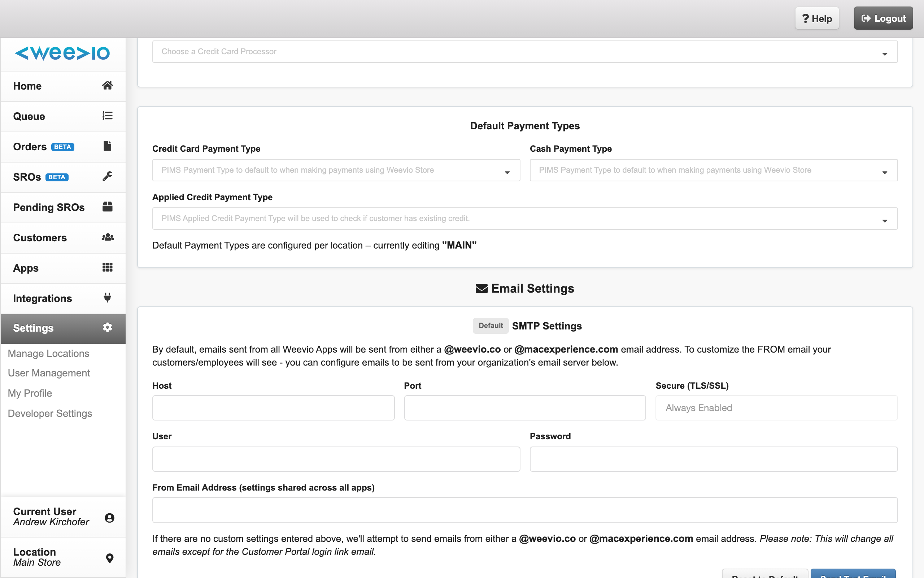The height and width of the screenshot is (578, 924).
Task: Open Cash Payment Type dropdown
Action: [x=713, y=170]
